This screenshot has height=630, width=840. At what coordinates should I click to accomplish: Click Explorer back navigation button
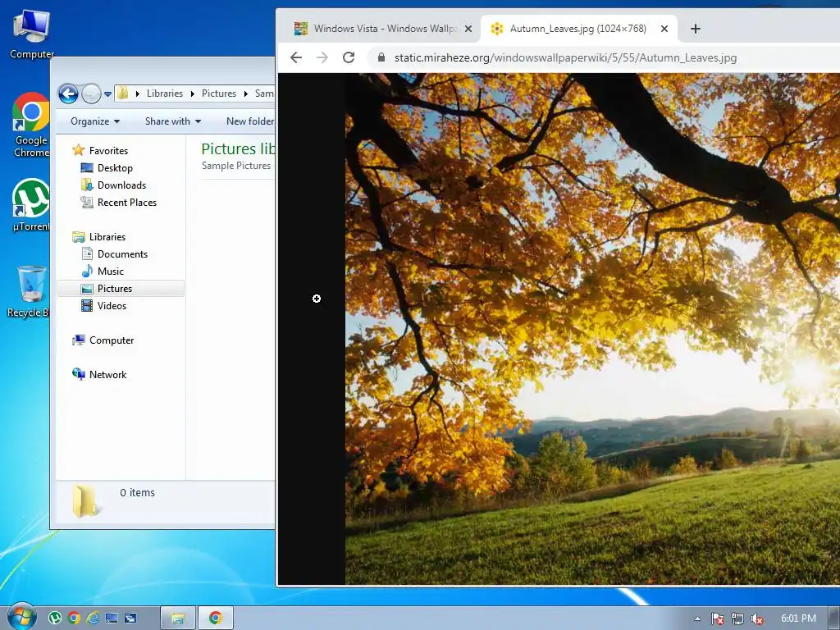tap(69, 94)
